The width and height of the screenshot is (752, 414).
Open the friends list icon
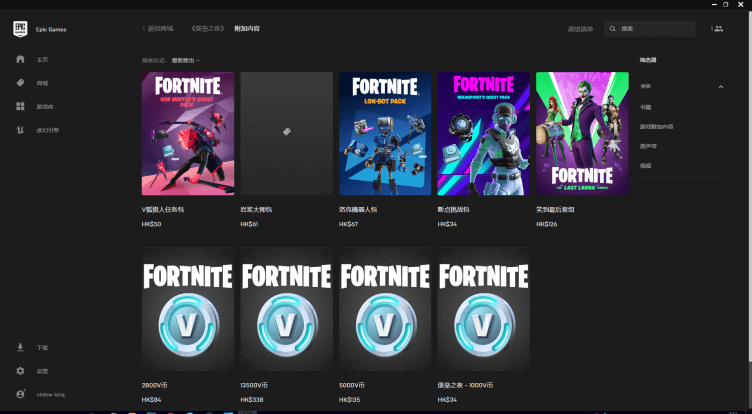718,29
